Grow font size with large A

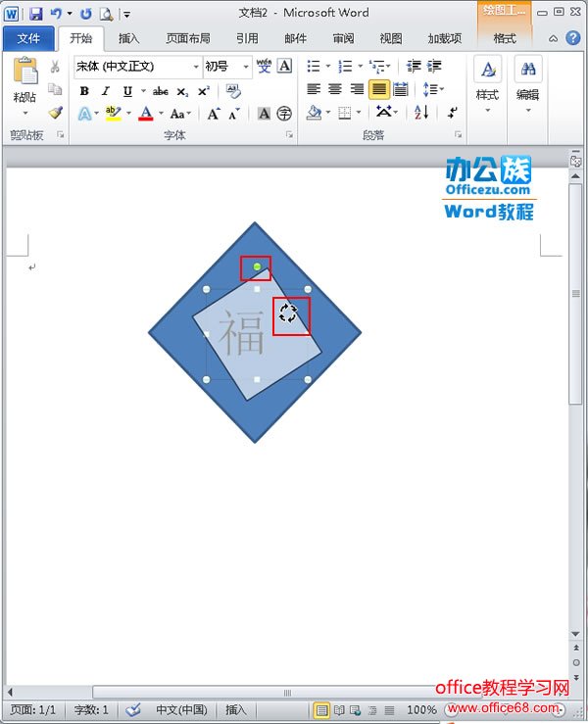pos(213,114)
